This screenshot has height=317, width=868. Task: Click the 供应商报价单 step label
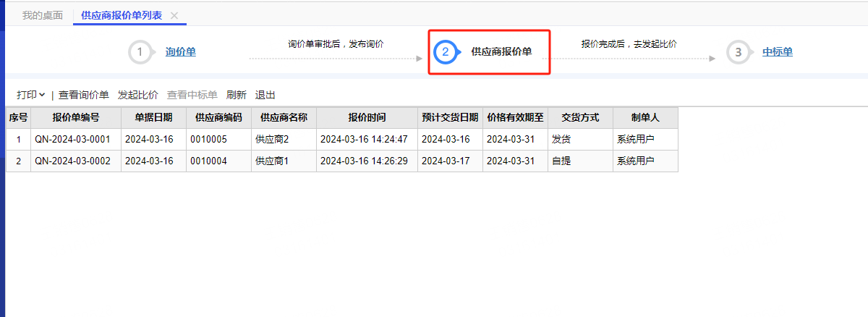click(x=501, y=52)
